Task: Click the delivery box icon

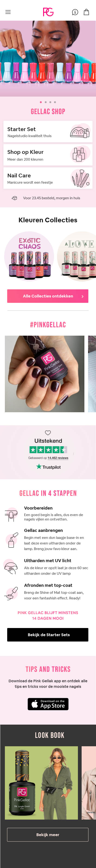Action: [14, 198]
